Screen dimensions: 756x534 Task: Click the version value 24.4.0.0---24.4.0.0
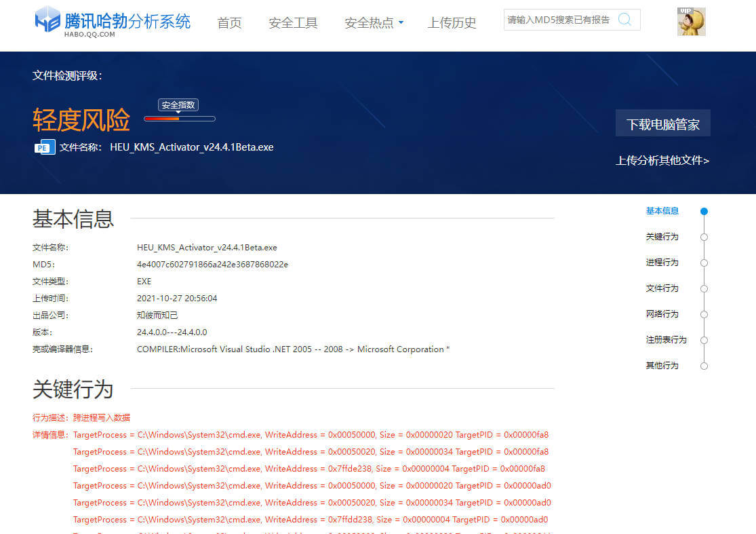point(172,332)
